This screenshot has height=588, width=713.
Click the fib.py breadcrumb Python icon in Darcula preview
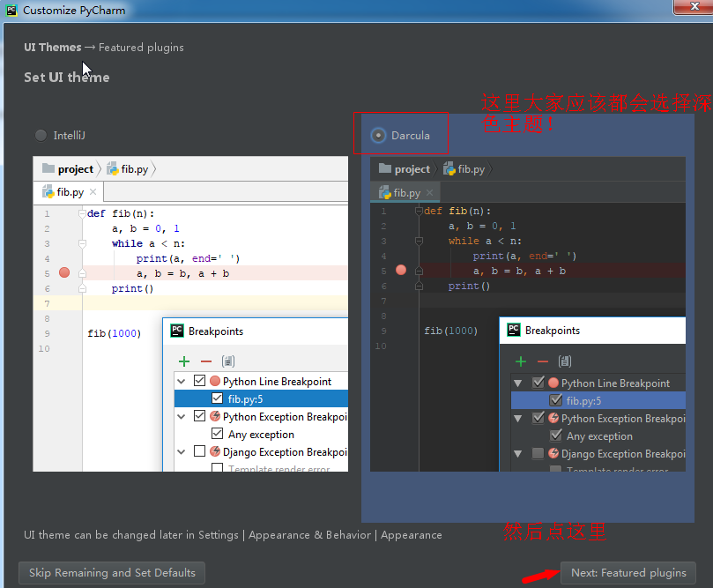pyautogui.click(x=449, y=169)
